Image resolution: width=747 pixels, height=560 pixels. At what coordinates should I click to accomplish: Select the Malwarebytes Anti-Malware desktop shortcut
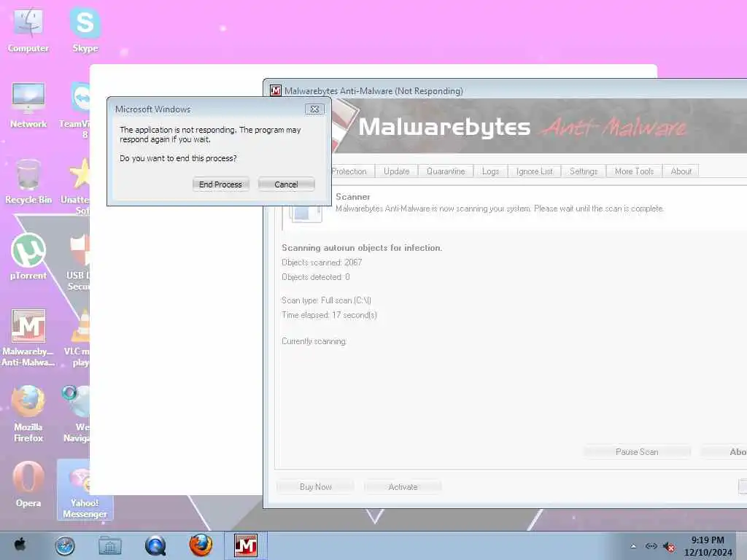point(28,338)
